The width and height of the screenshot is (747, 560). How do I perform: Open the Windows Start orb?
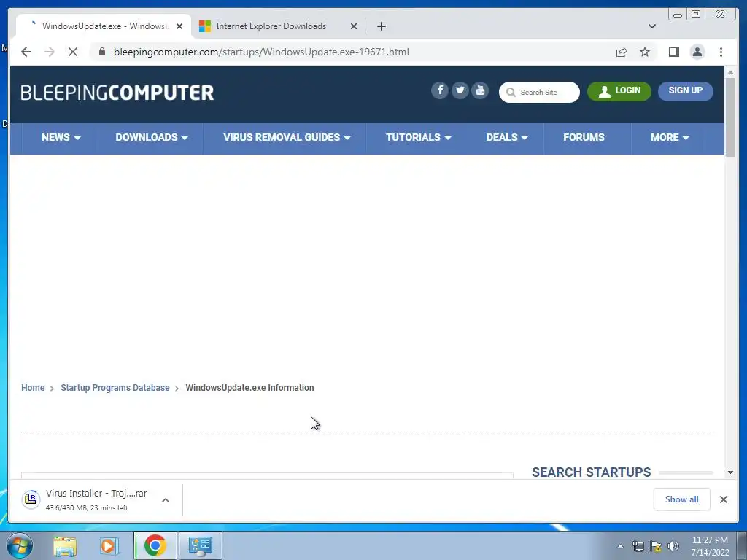(20, 545)
